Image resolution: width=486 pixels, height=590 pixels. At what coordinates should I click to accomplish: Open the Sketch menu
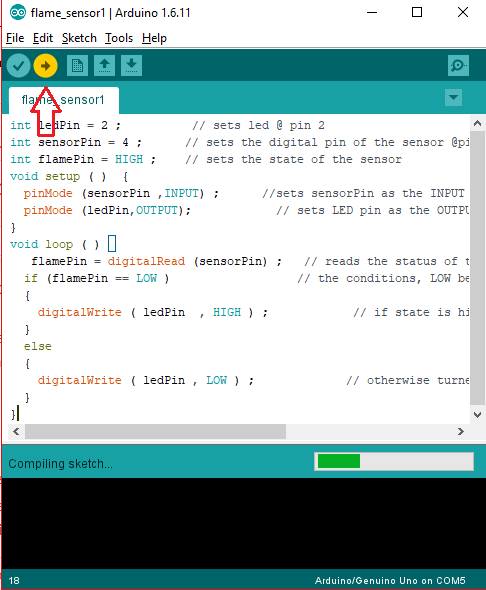[79, 38]
